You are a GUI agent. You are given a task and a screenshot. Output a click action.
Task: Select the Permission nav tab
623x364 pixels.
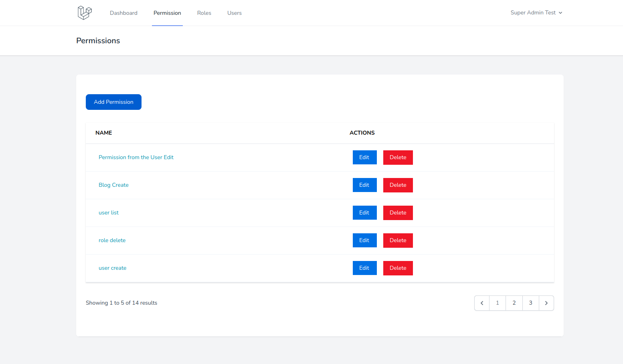pyautogui.click(x=167, y=13)
